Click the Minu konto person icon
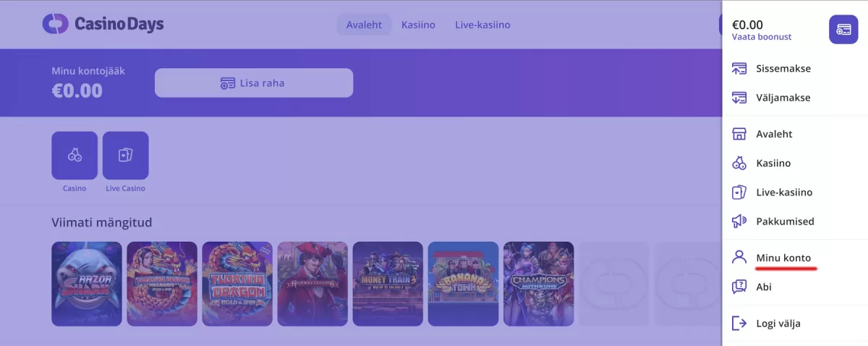 (x=739, y=258)
